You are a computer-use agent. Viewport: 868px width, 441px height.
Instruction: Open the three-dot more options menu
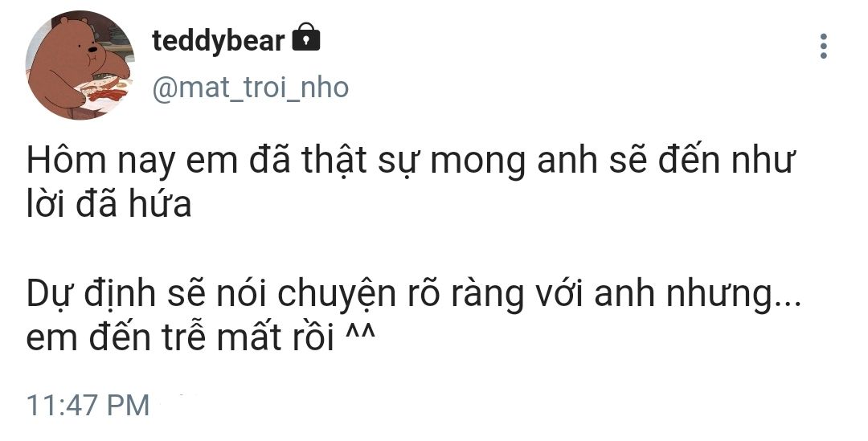(824, 47)
